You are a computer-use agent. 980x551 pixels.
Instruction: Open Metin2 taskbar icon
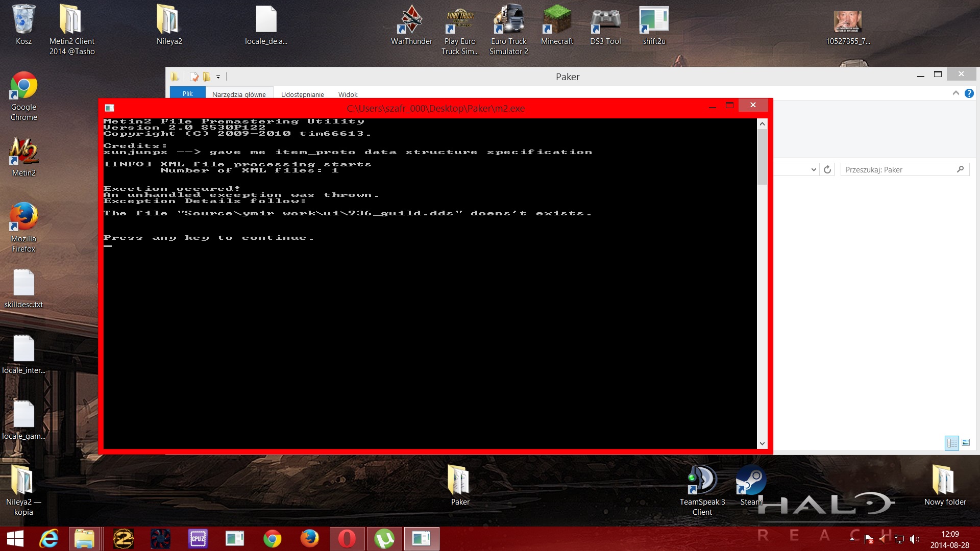pos(124,539)
